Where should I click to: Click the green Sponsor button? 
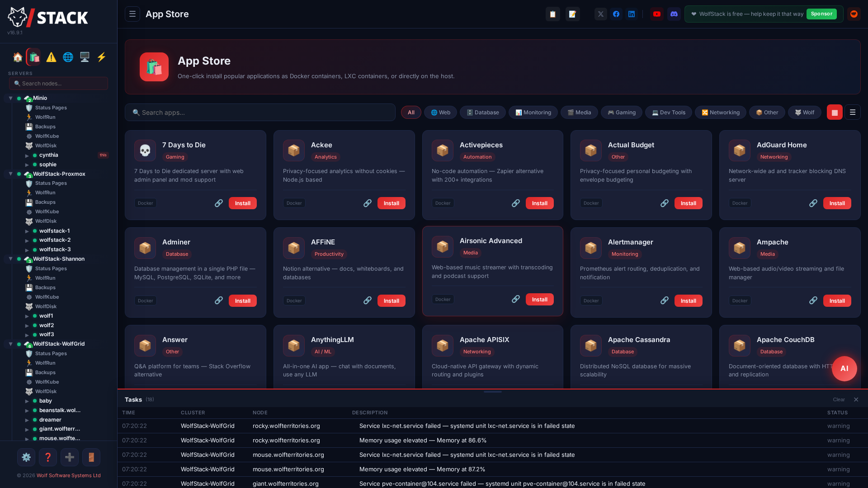821,14
